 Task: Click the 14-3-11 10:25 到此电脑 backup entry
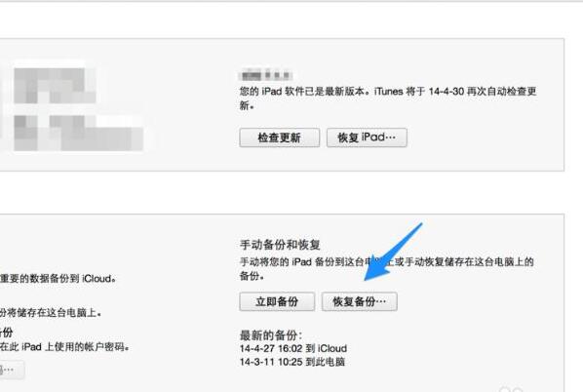point(292,362)
